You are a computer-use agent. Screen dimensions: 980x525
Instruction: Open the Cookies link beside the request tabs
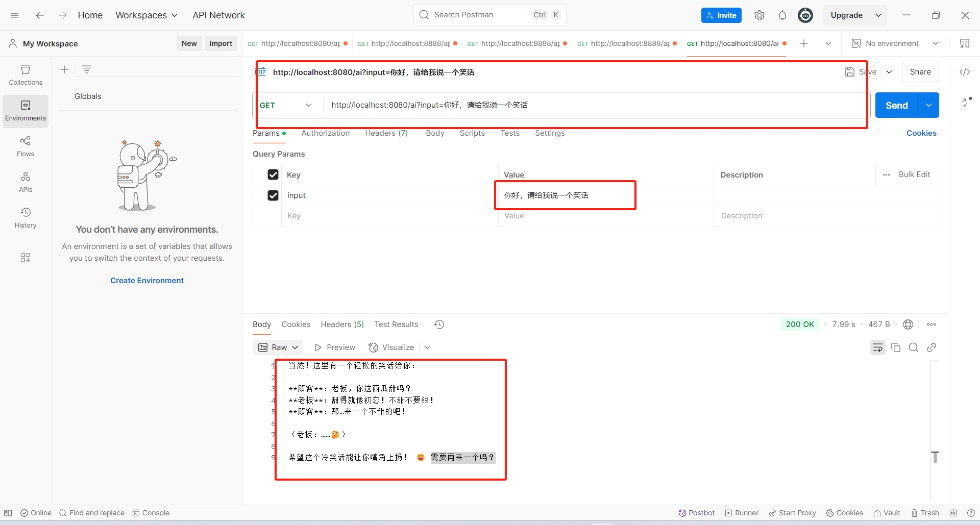pos(921,133)
